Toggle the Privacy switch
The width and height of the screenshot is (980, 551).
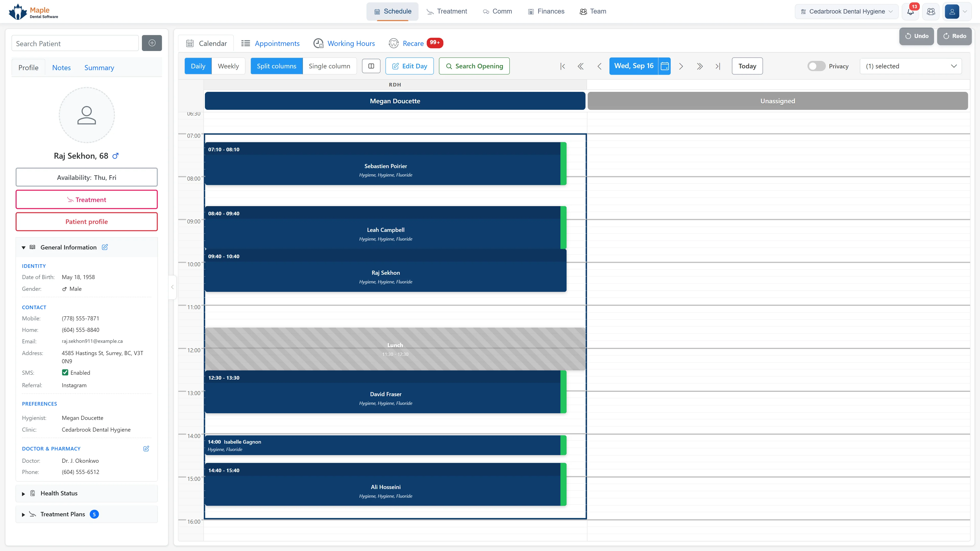[816, 66]
